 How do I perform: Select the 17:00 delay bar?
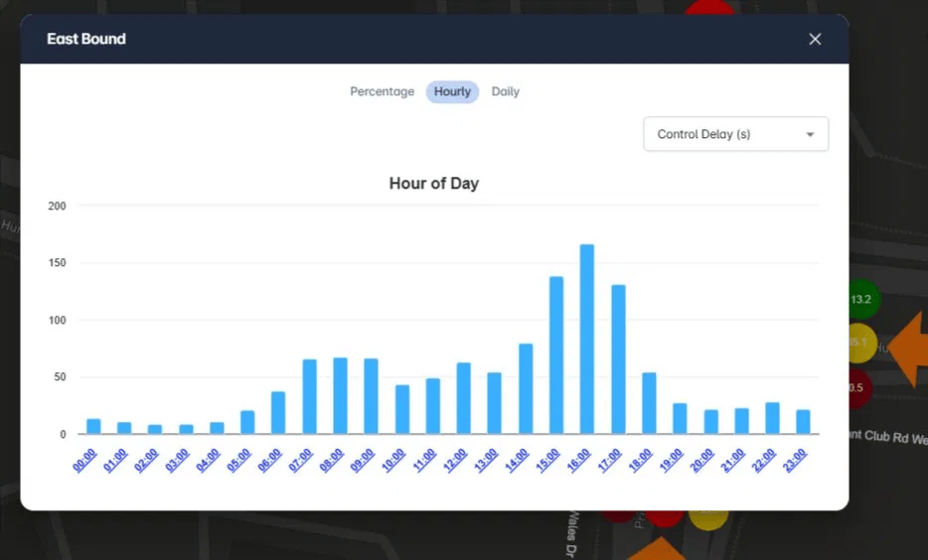point(618,359)
